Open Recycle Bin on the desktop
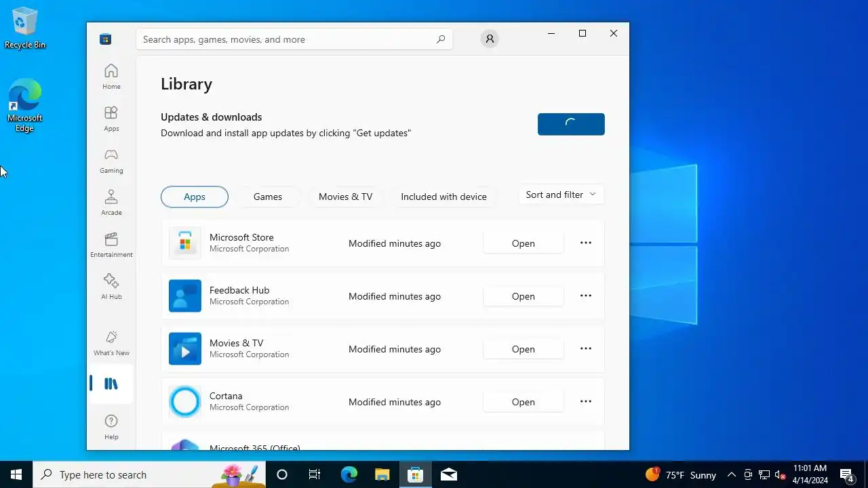 [x=25, y=28]
